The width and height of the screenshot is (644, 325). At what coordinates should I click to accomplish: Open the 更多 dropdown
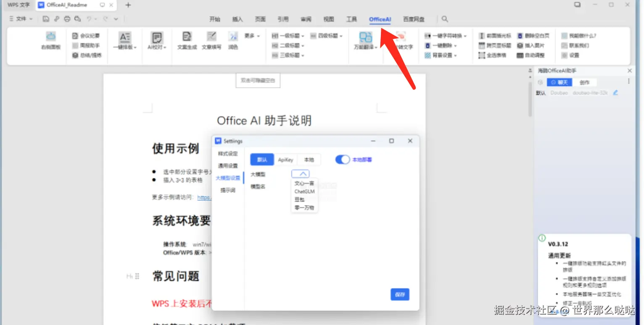(x=252, y=36)
